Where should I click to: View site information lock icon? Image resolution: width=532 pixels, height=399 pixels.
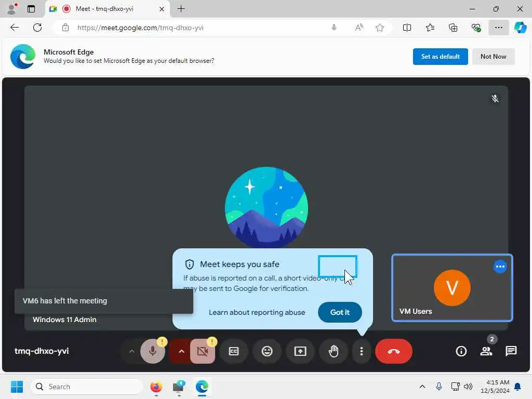point(65,28)
